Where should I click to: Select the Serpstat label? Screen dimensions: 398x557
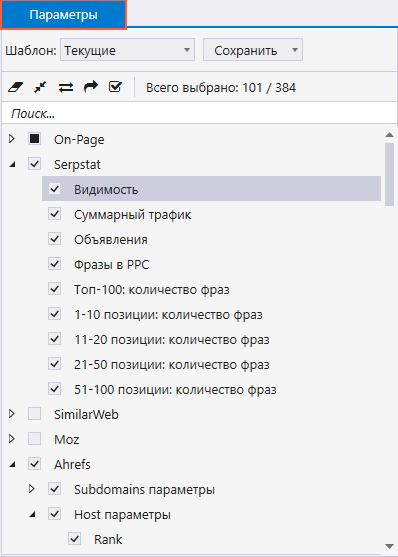click(x=77, y=165)
